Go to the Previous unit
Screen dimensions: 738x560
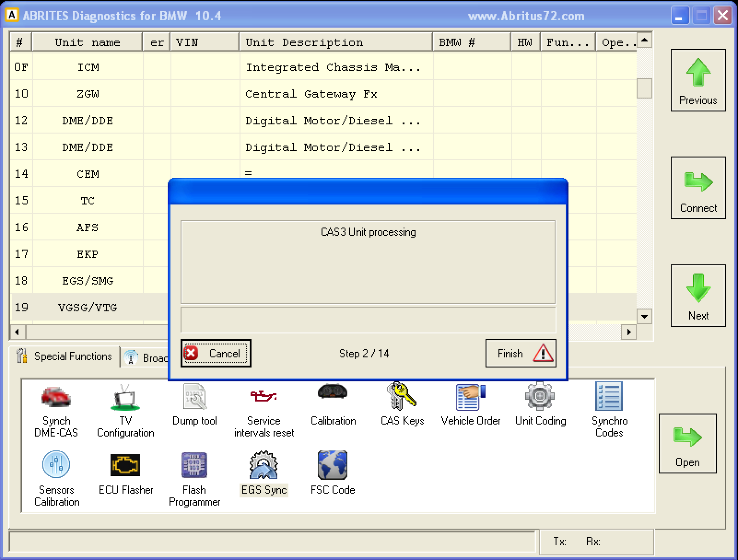coord(698,80)
